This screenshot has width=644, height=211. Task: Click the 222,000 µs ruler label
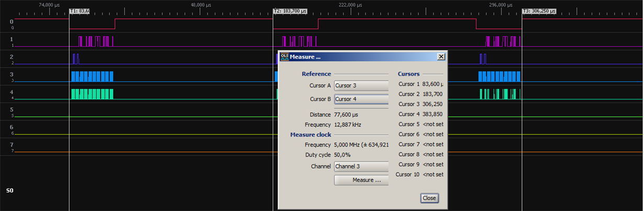(350, 4)
